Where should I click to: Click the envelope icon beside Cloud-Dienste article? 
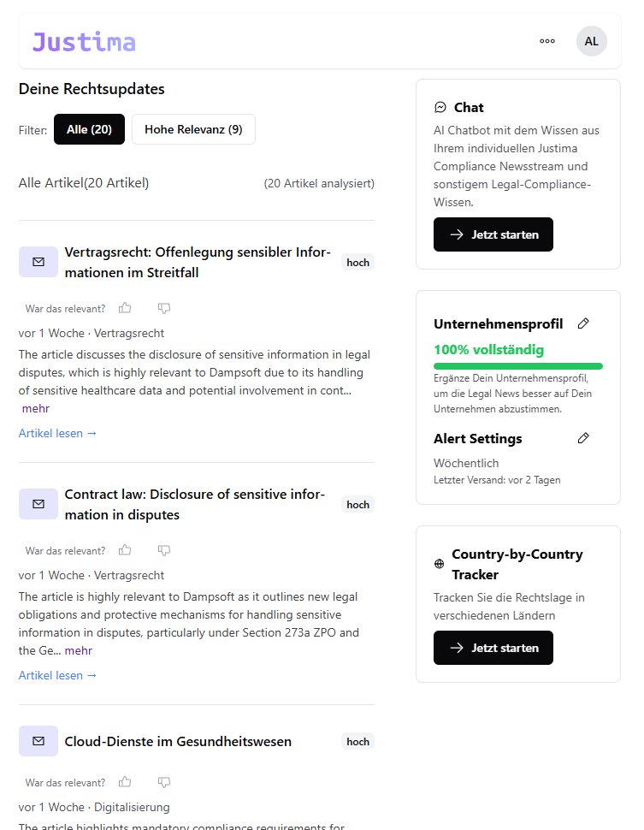pyautogui.click(x=38, y=741)
